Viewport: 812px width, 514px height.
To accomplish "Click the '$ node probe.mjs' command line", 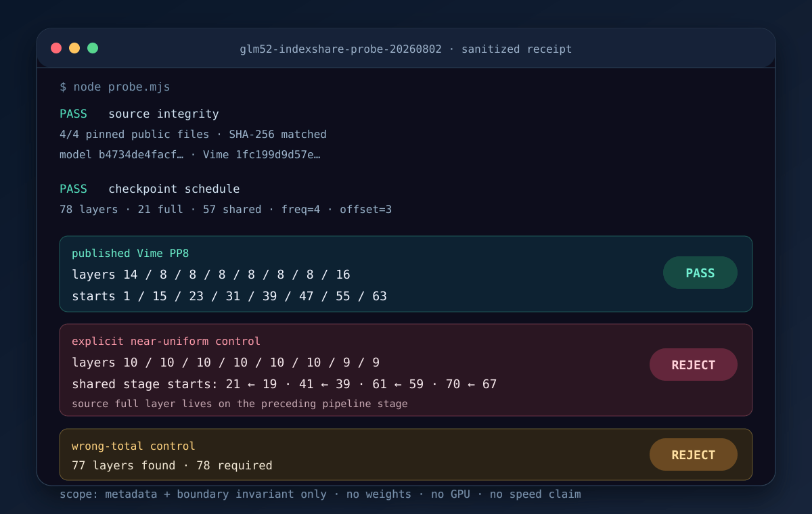I will click(x=115, y=87).
